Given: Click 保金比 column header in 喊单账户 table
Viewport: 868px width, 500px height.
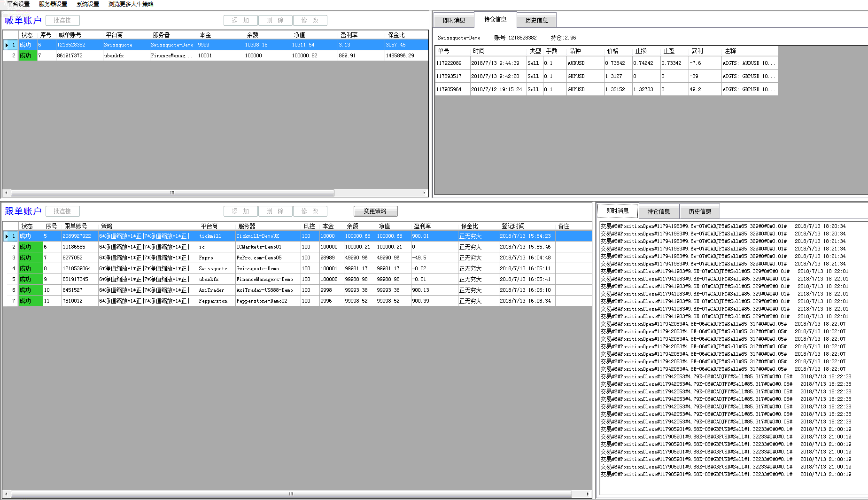Looking at the screenshot, I should pos(406,35).
